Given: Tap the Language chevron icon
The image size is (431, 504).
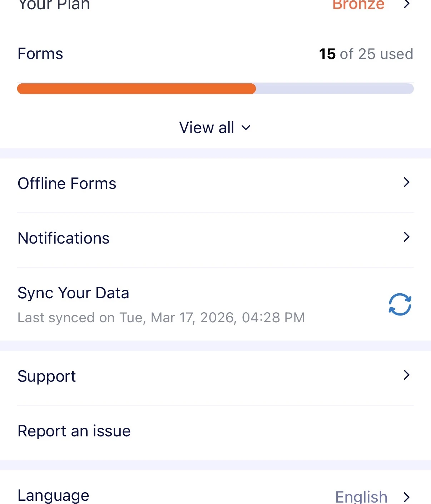Looking at the screenshot, I should (x=407, y=496).
